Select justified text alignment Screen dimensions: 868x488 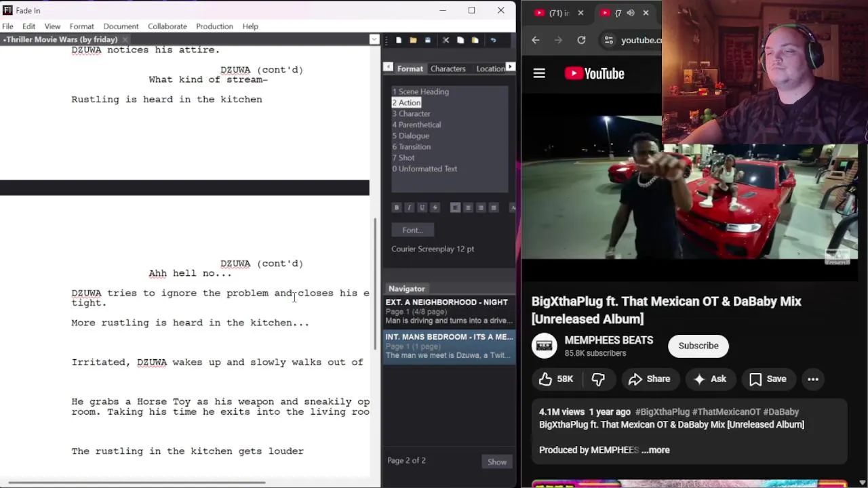click(494, 207)
